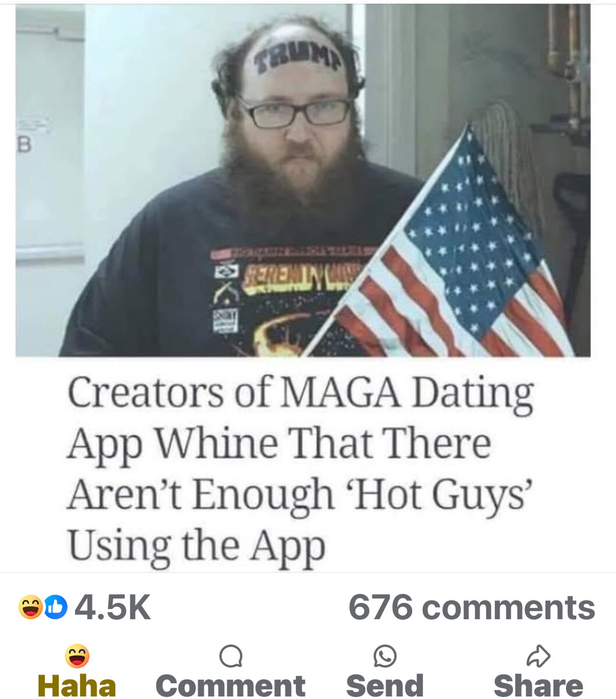Click the blue Like thumbs-up reaction icon

pyautogui.click(x=55, y=608)
